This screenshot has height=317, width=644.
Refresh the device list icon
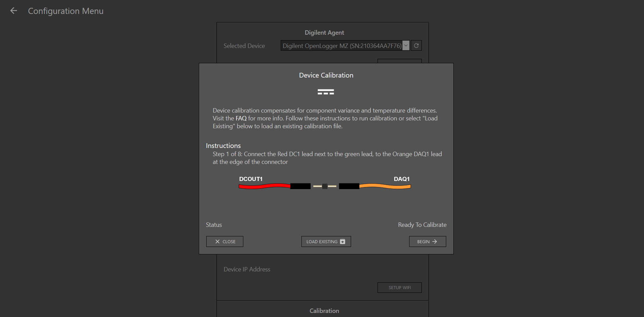(416, 46)
